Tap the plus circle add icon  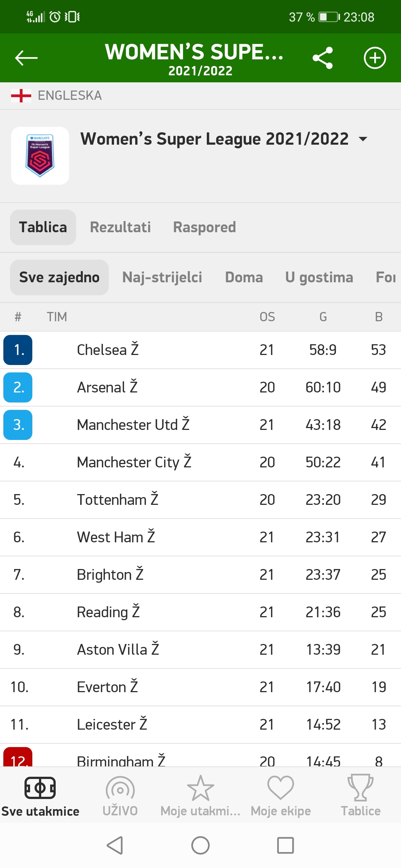(375, 58)
